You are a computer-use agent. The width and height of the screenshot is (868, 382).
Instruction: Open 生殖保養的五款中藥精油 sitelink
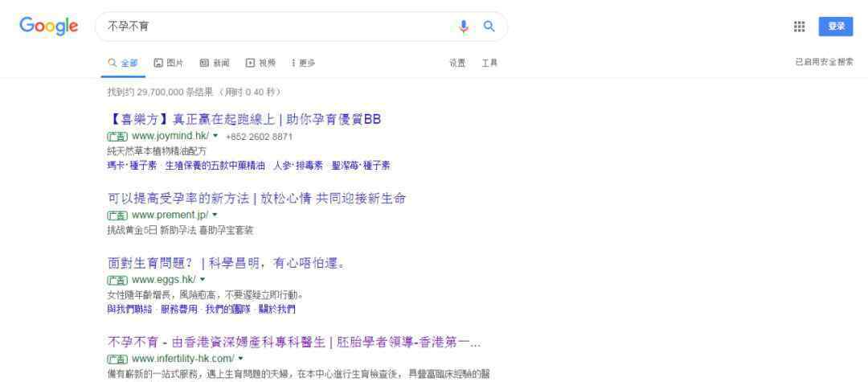point(215,166)
